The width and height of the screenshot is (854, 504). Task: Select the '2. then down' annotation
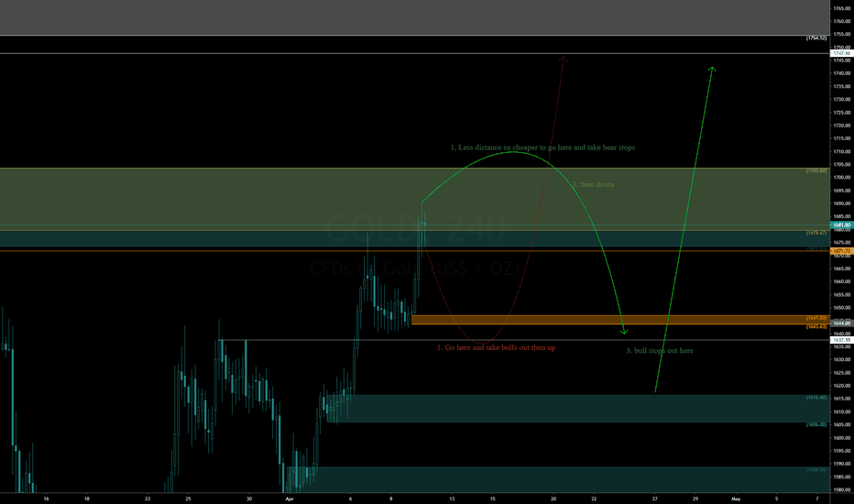click(593, 185)
